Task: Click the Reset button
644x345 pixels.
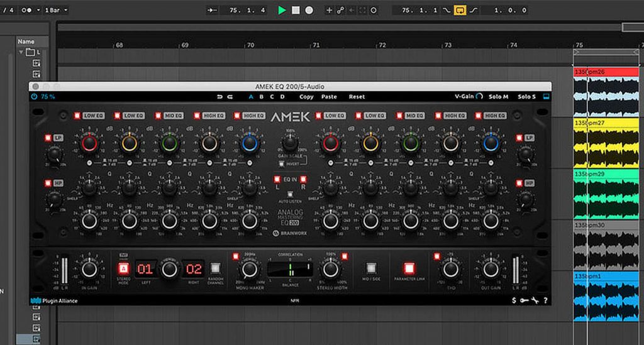Action: coord(357,97)
